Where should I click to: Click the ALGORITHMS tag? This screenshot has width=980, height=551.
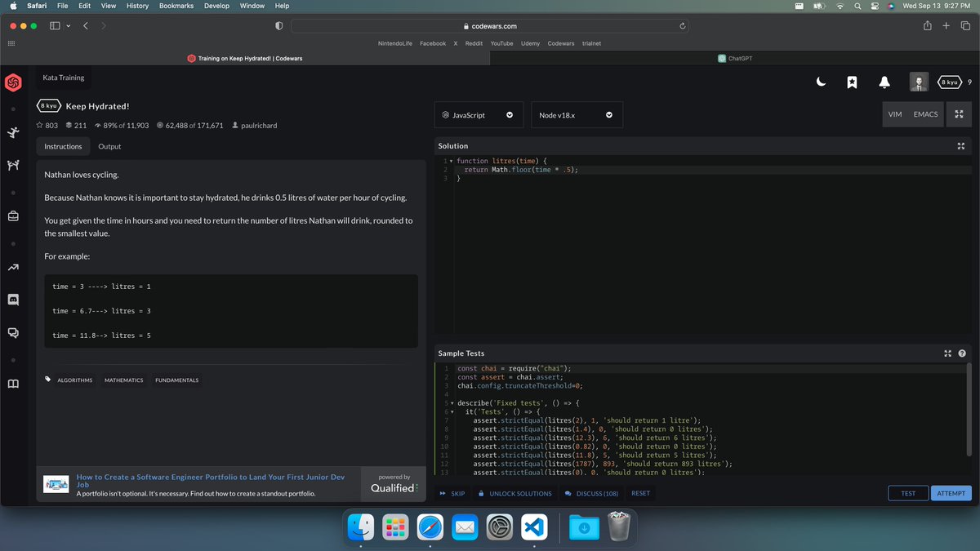pos(74,380)
